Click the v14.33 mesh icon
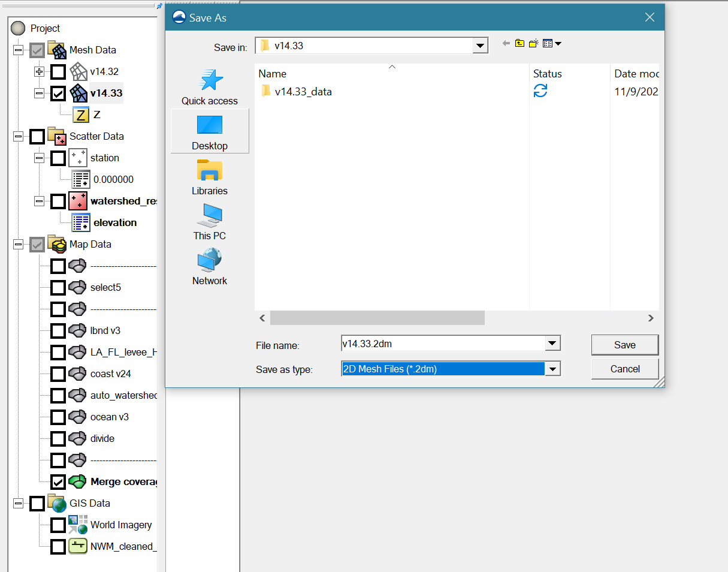 pos(78,94)
